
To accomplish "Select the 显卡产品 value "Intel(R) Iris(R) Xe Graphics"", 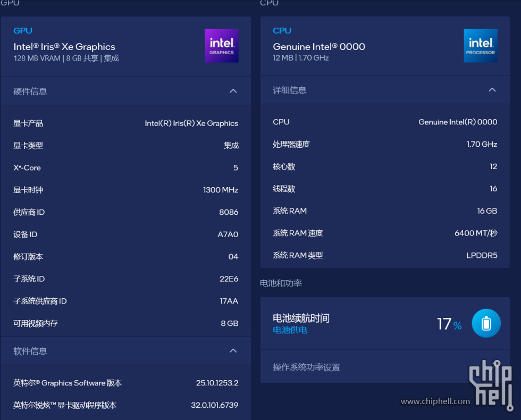I will point(191,123).
